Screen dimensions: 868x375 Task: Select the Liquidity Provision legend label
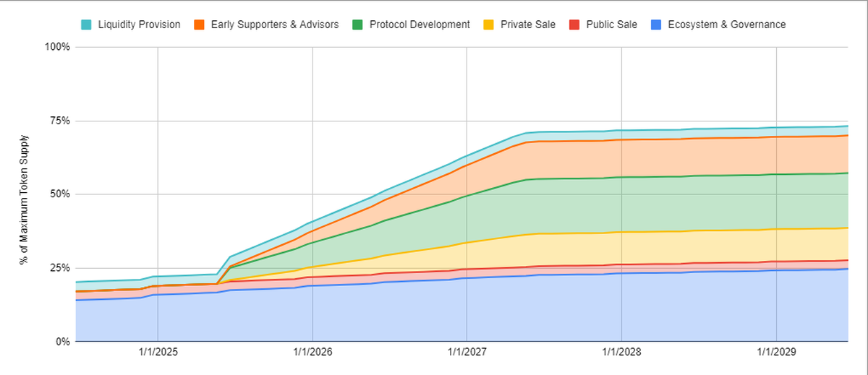click(x=139, y=25)
